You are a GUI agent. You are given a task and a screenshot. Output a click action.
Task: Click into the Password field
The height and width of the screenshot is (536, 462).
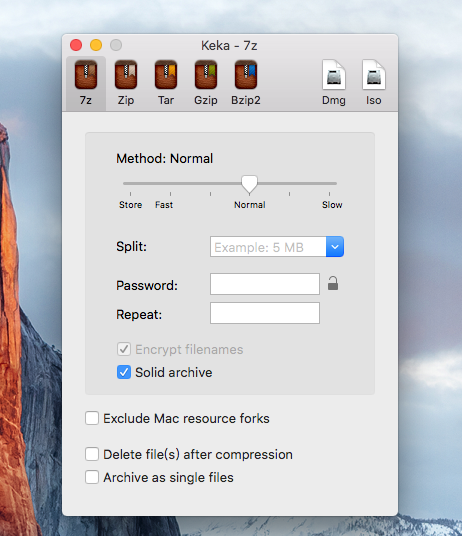coord(265,284)
